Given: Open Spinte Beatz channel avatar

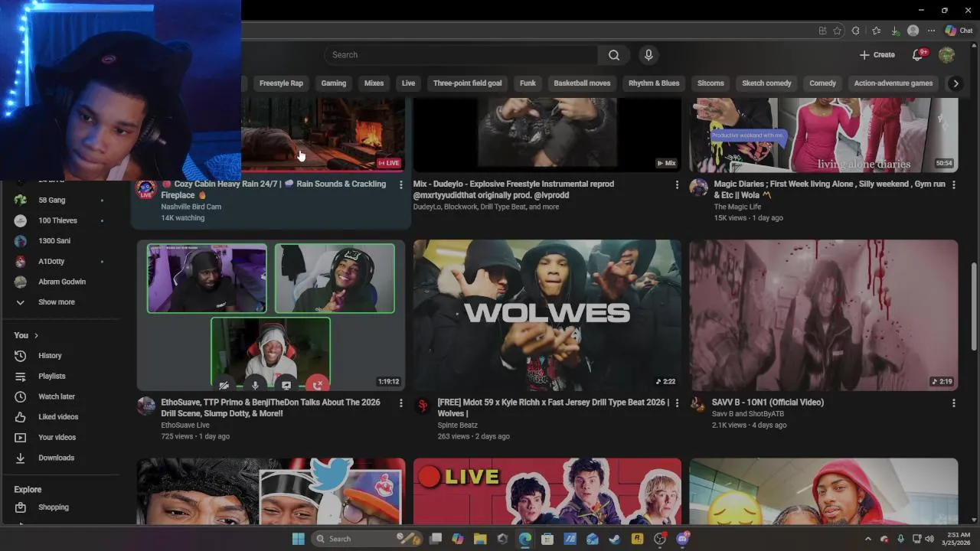Looking at the screenshot, I should 422,406.
